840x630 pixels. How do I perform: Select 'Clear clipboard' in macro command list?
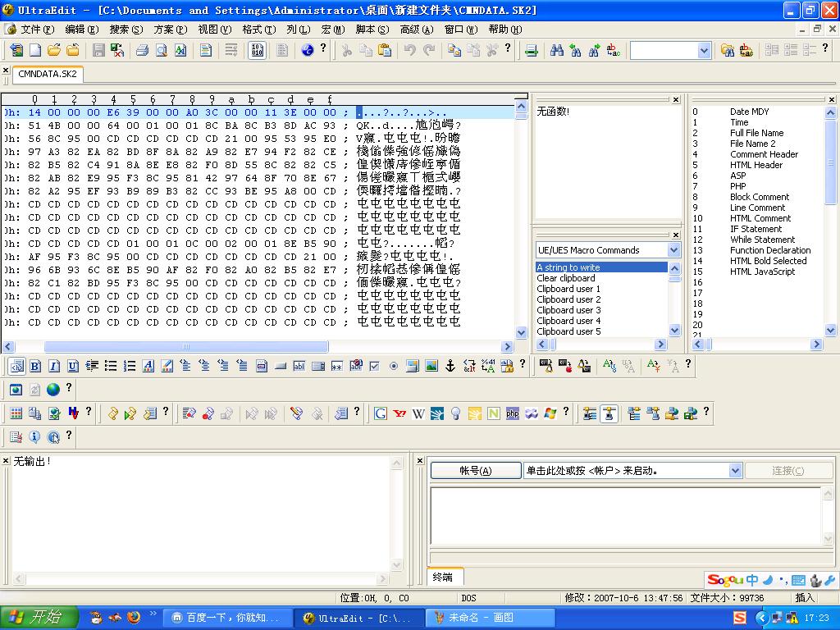[x=566, y=278]
